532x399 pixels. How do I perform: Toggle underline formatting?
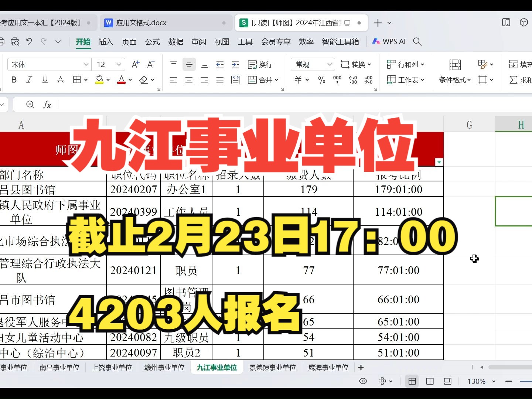pos(45,80)
